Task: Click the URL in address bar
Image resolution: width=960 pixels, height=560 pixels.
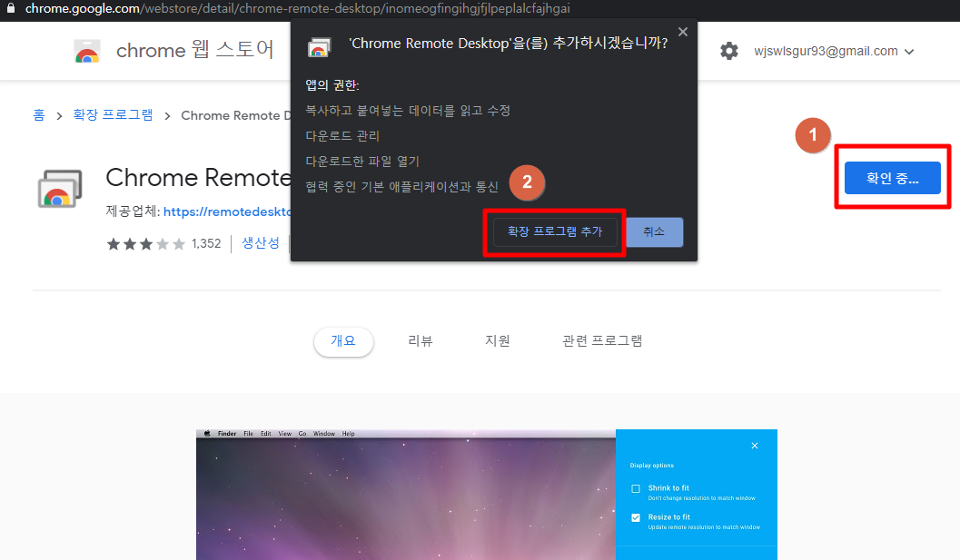Action: tap(298, 8)
